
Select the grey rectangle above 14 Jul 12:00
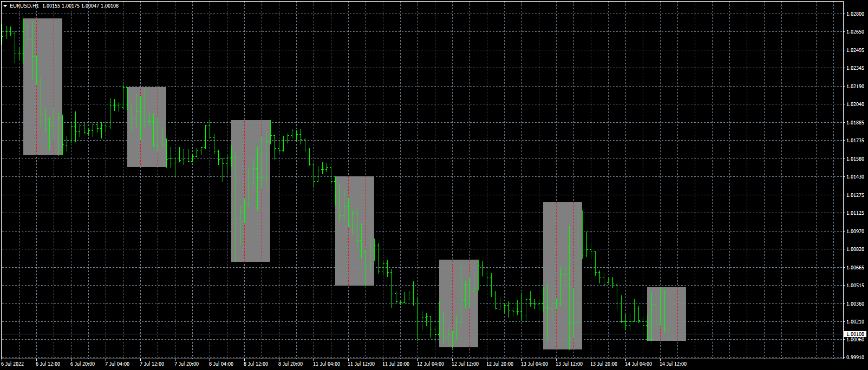[x=667, y=314]
